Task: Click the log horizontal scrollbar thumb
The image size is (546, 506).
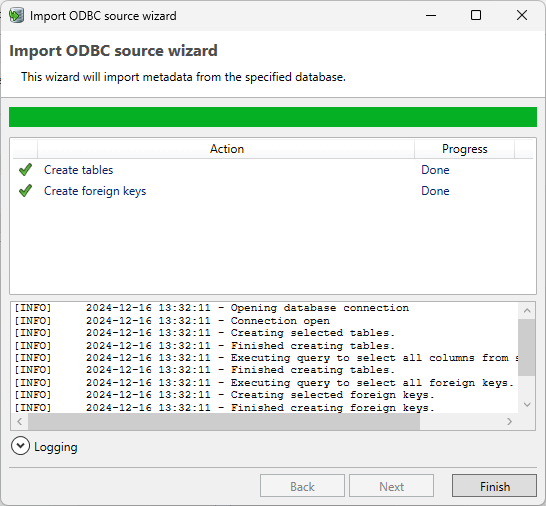Action: (224, 421)
